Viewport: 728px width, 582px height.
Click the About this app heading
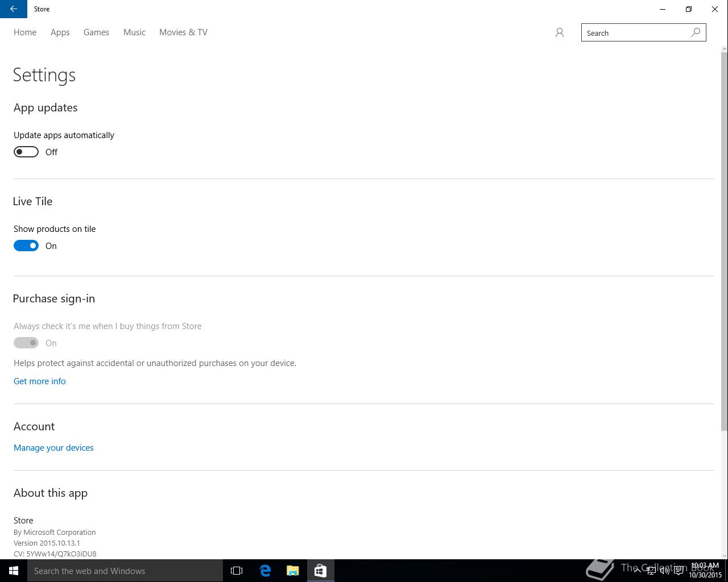(51, 493)
